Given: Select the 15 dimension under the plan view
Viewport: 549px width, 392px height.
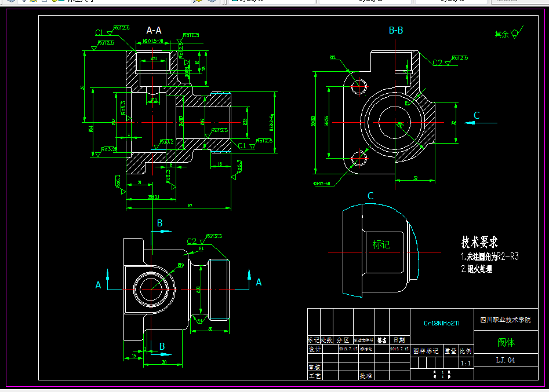Looking at the screenshot, I should 134,356.
